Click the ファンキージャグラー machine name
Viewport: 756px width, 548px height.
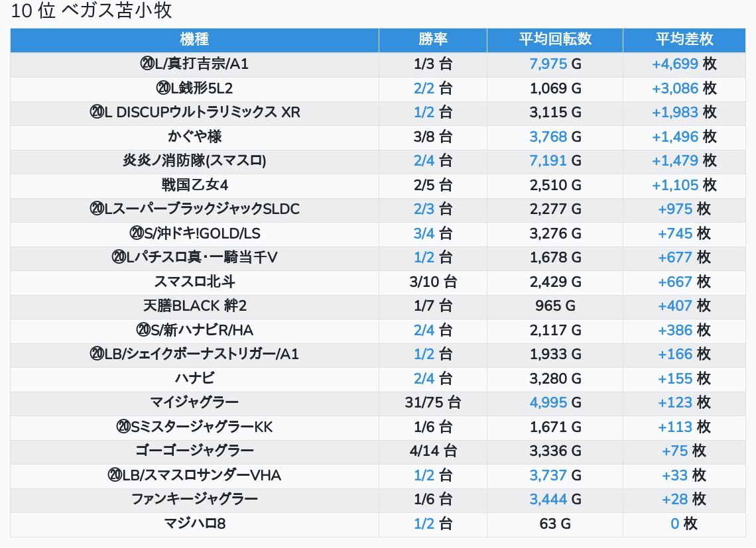pyautogui.click(x=194, y=500)
